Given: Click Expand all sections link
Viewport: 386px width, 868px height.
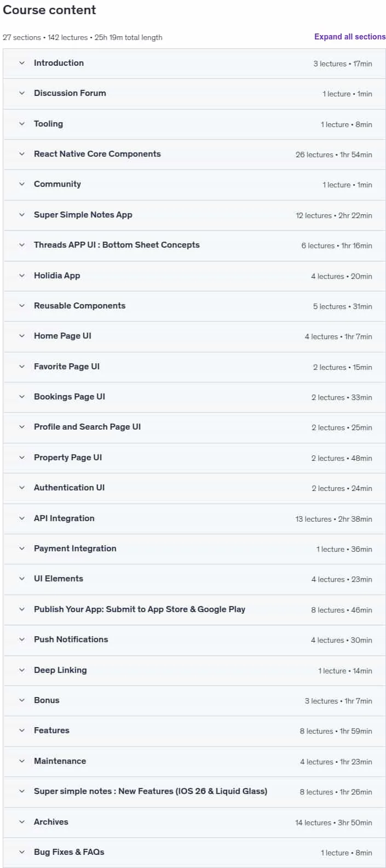Looking at the screenshot, I should pyautogui.click(x=350, y=37).
